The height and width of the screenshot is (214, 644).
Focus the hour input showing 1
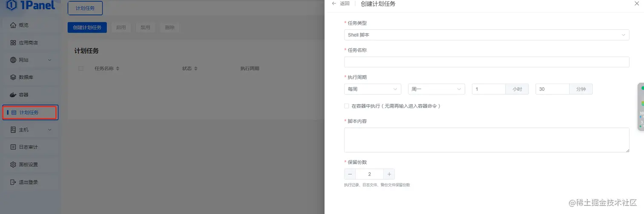tap(489, 89)
